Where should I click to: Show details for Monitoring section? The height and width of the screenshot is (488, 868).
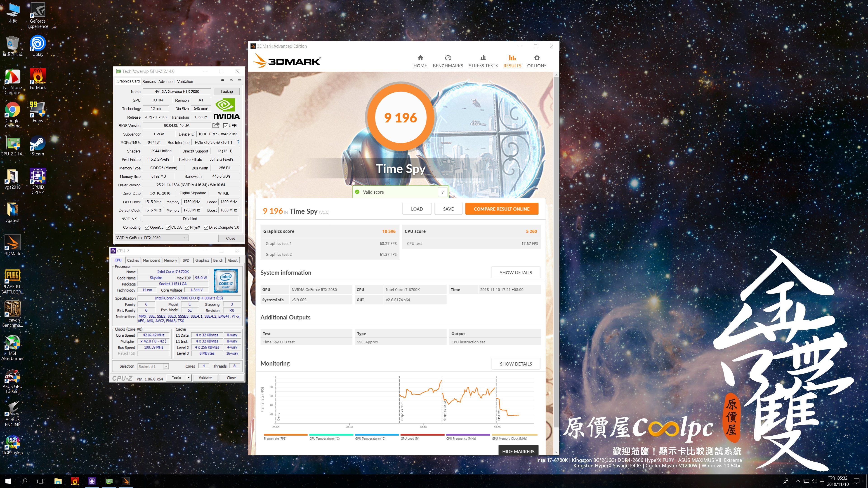tap(516, 364)
